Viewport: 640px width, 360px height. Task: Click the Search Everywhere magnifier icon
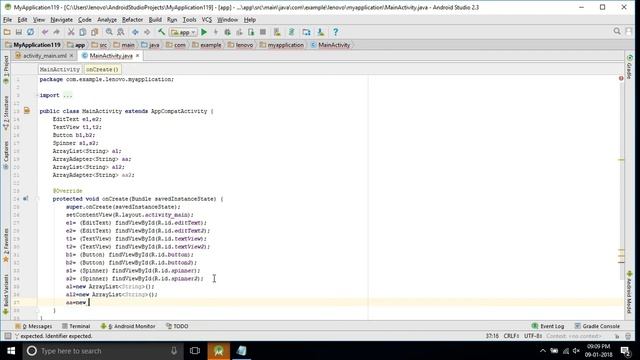pyautogui.click(x=617, y=31)
